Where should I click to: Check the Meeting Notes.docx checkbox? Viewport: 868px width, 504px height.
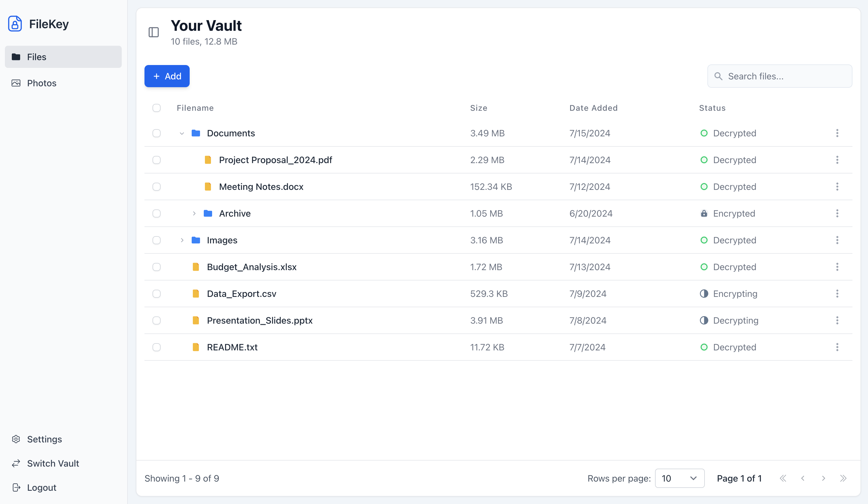(x=156, y=187)
